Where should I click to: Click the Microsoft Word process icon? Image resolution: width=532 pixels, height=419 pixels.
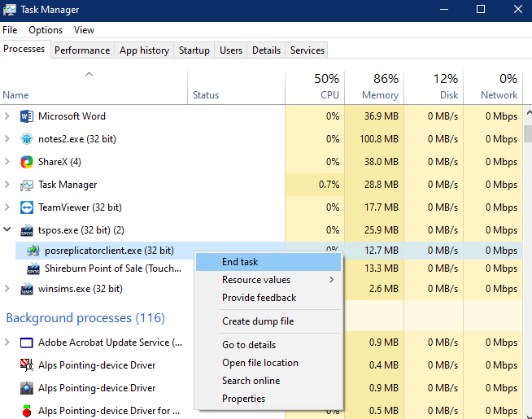(27, 116)
